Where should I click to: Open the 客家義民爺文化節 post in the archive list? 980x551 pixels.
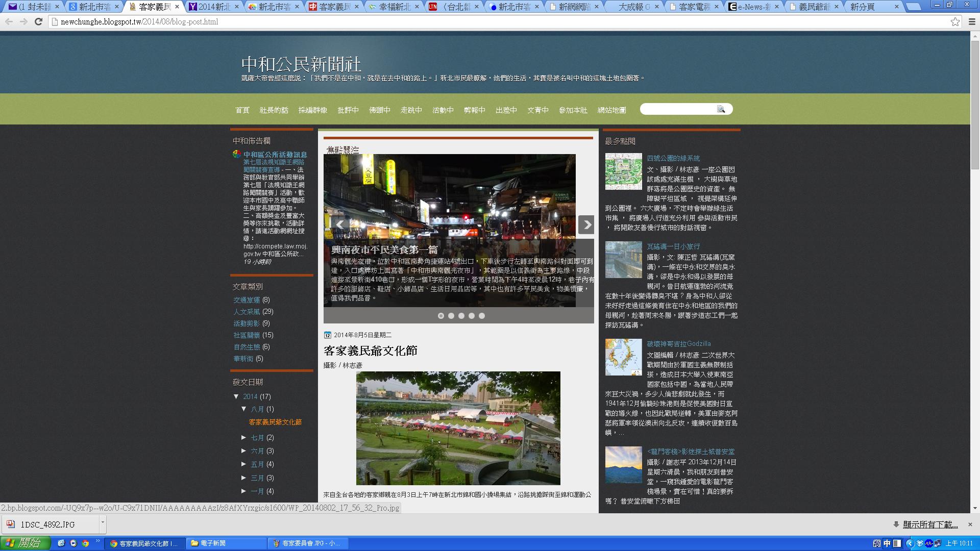pos(275,422)
